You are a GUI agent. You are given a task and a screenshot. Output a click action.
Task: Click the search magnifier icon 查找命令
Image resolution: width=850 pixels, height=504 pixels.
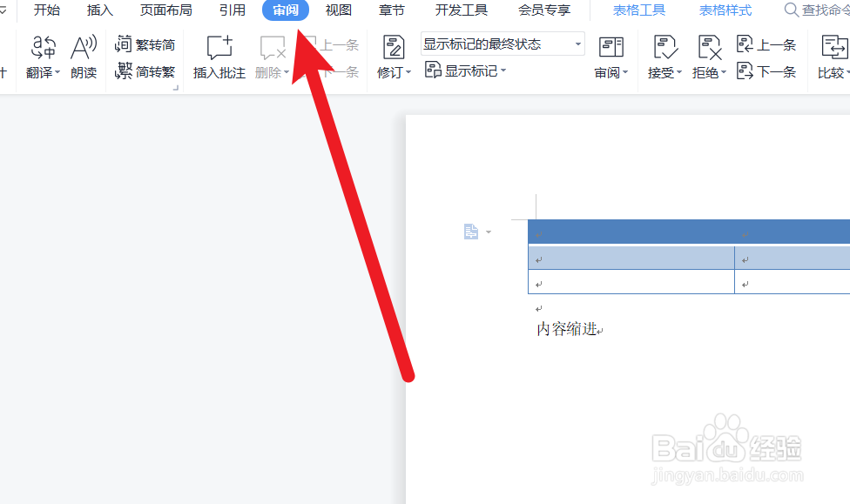pos(792,10)
